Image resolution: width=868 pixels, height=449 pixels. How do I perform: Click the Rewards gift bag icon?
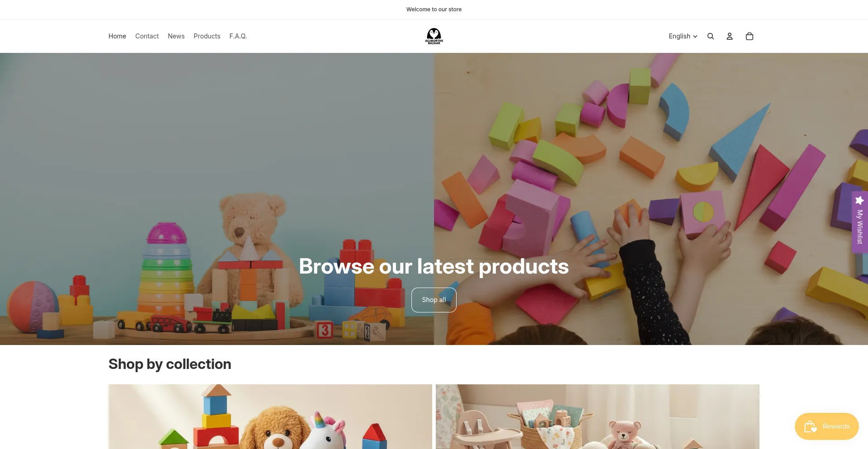coord(811,426)
